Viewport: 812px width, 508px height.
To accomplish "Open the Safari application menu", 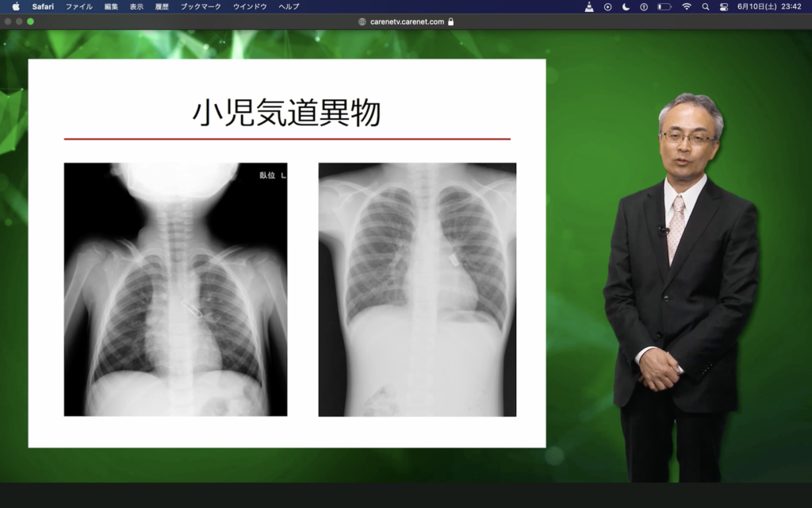I will [43, 6].
